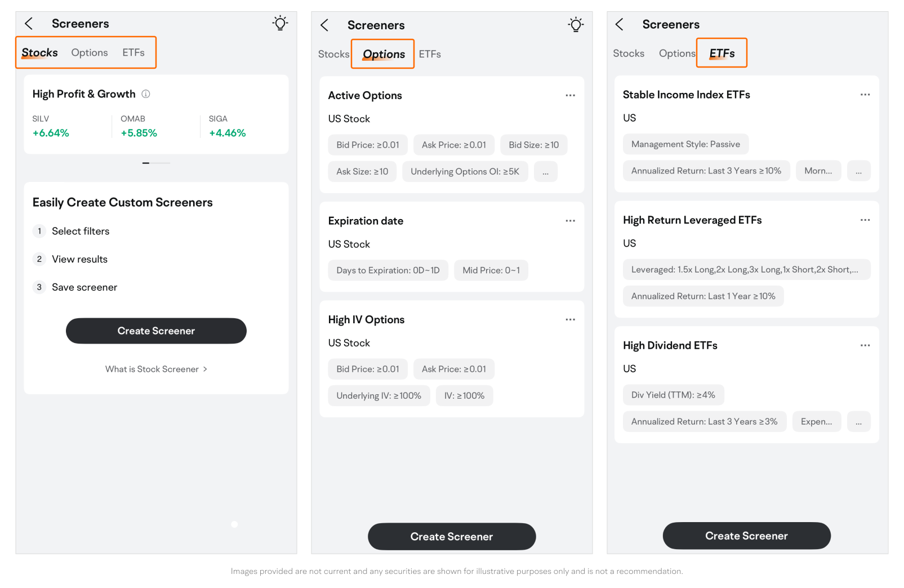Image resolution: width=904 pixels, height=588 pixels.
Task: Open more menu for High Dividend ETFs
Action: coord(865,345)
